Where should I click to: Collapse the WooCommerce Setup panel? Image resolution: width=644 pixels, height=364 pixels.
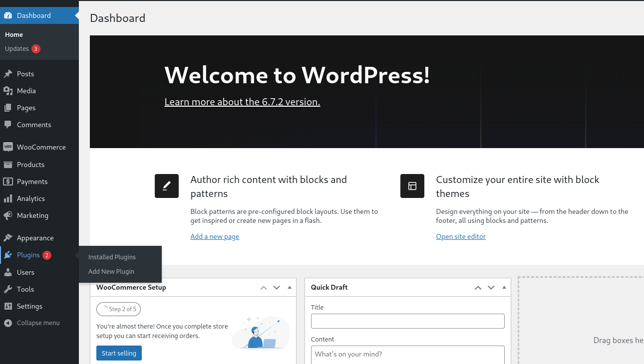pyautogui.click(x=290, y=288)
